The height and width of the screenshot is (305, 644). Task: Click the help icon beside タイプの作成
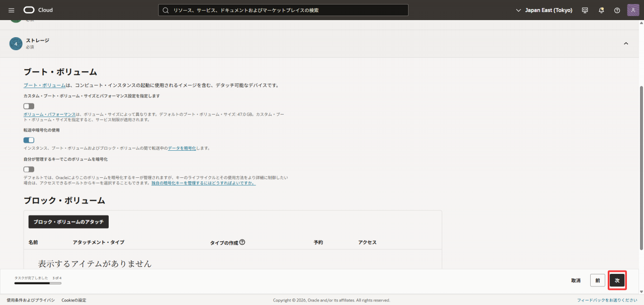[242, 242]
